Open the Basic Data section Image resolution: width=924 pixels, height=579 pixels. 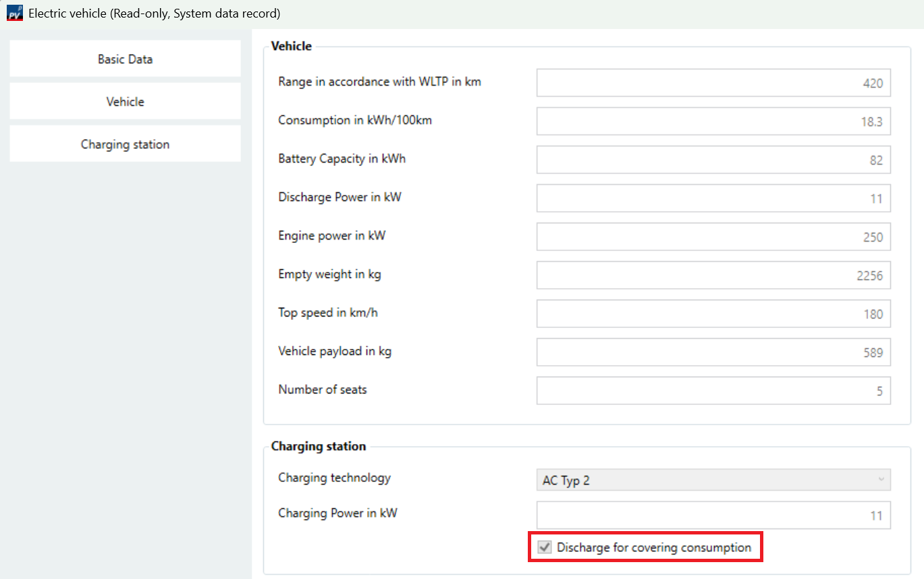pos(125,59)
